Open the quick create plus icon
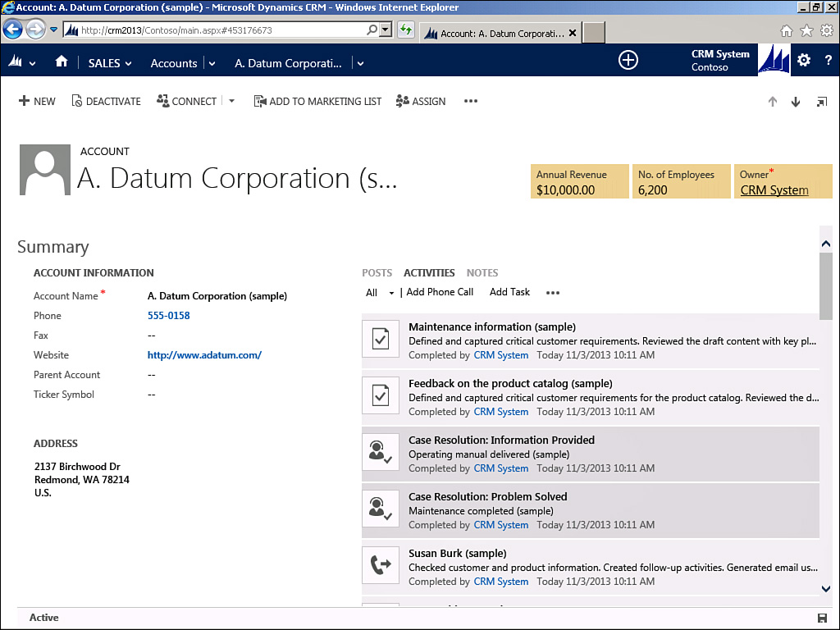Image resolution: width=840 pixels, height=630 pixels. [x=628, y=60]
